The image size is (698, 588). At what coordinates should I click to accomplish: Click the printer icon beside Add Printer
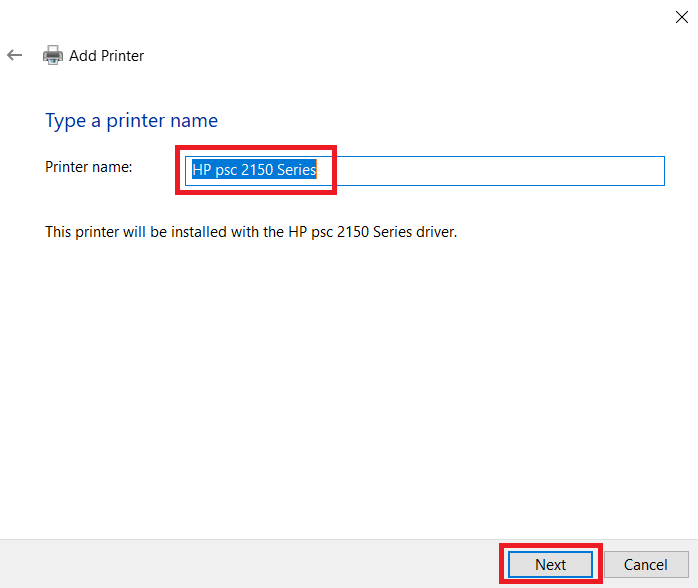53,55
